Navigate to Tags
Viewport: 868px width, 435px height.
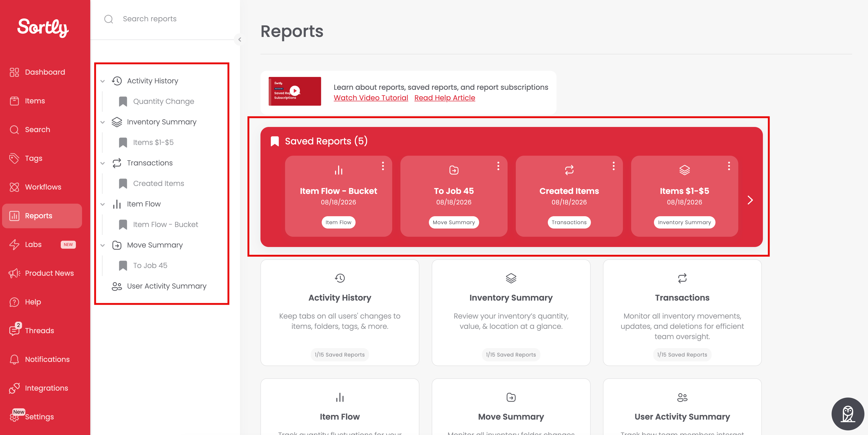[42, 158]
